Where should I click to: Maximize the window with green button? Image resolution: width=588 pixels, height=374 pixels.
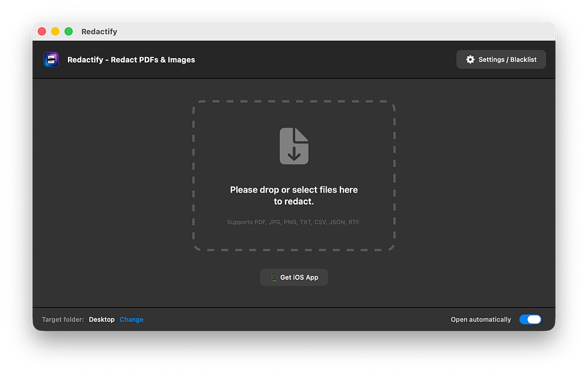pos(69,32)
